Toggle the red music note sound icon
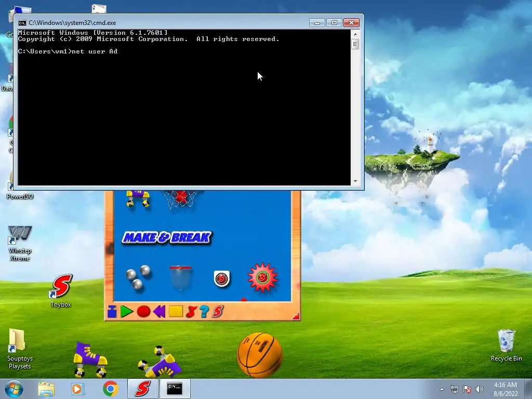532x399 pixels. [191, 312]
